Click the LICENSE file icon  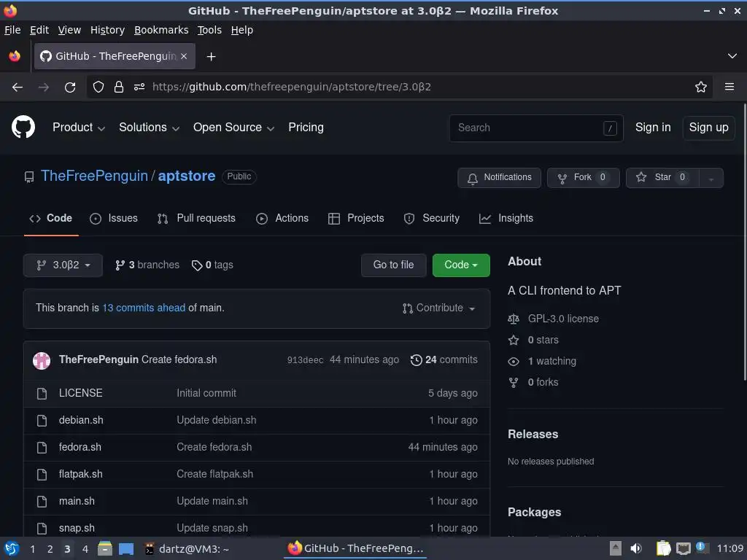pos(42,394)
